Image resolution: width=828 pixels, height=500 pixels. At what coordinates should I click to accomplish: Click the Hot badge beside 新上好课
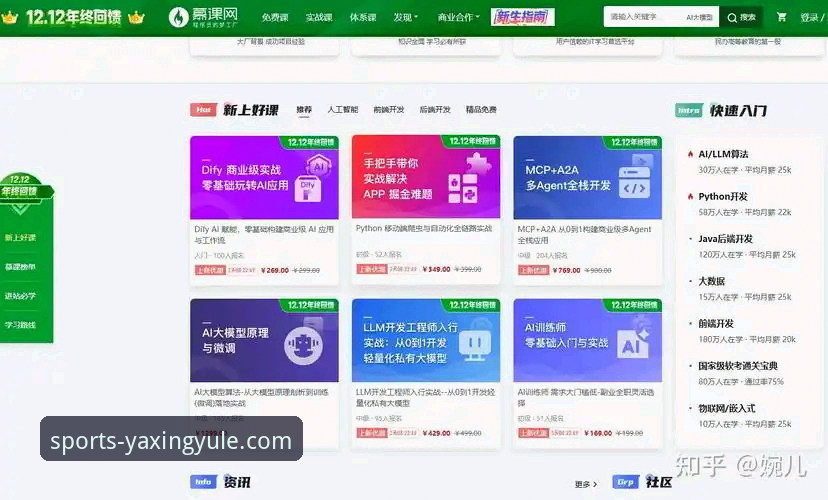[203, 110]
